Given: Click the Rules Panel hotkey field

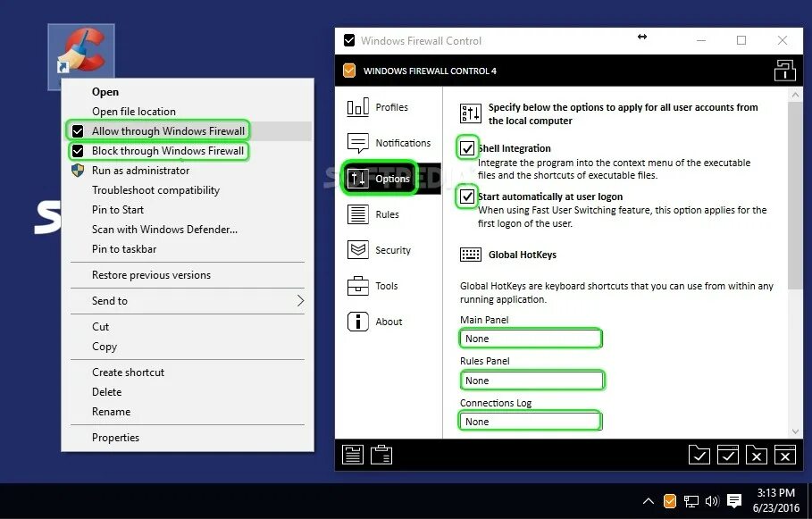Looking at the screenshot, I should click(x=532, y=381).
